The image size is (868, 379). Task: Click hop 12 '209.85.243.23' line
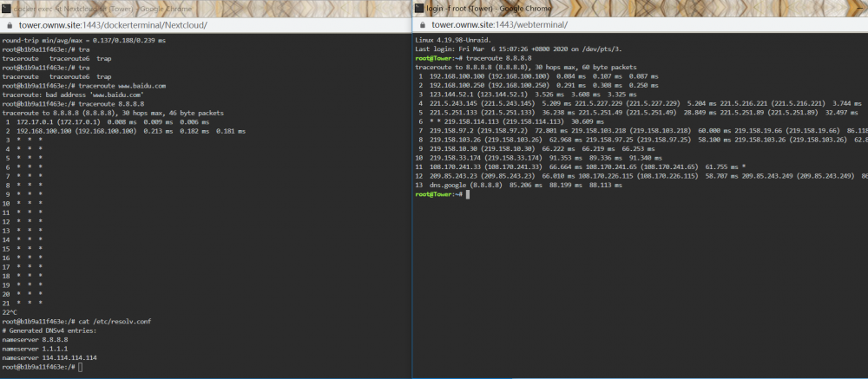pyautogui.click(x=641, y=176)
